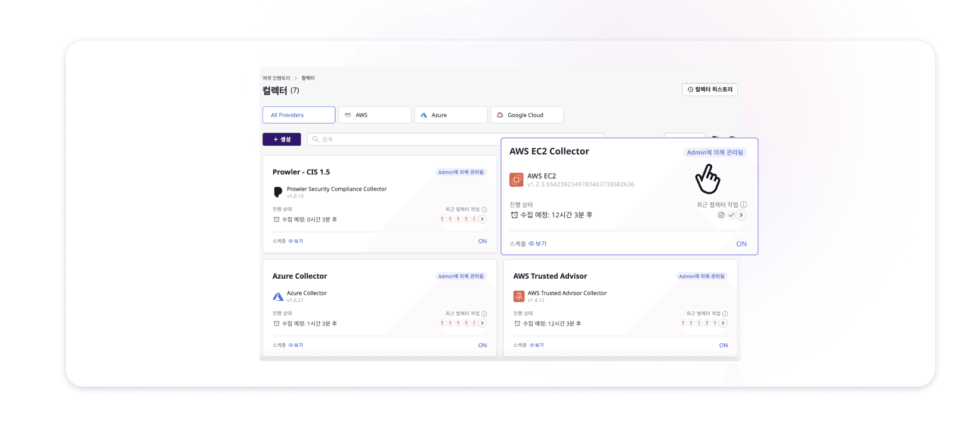Open the AWS Trusted Advisor card title

(550, 276)
